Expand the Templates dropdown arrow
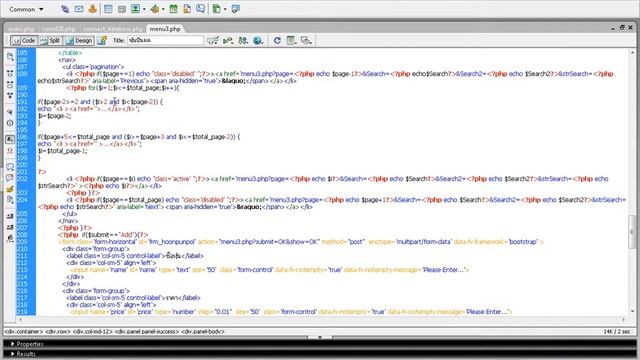Image resolution: width=640 pixels, height=360 pixels. point(225,9)
